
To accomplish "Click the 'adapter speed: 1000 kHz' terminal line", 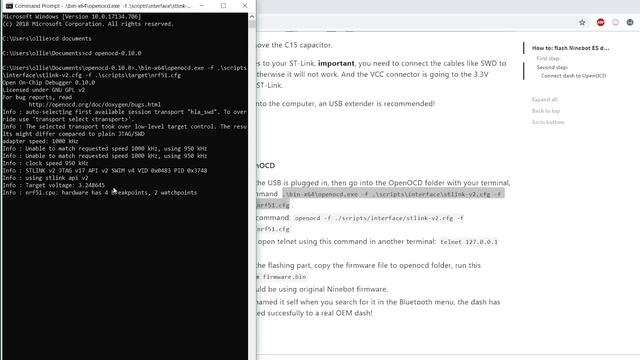I will pyautogui.click(x=40, y=141).
